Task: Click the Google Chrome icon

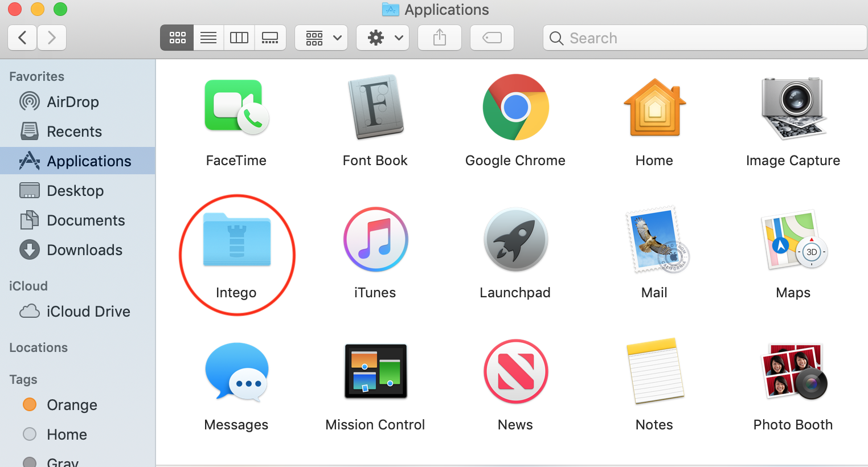Action: 515,107
